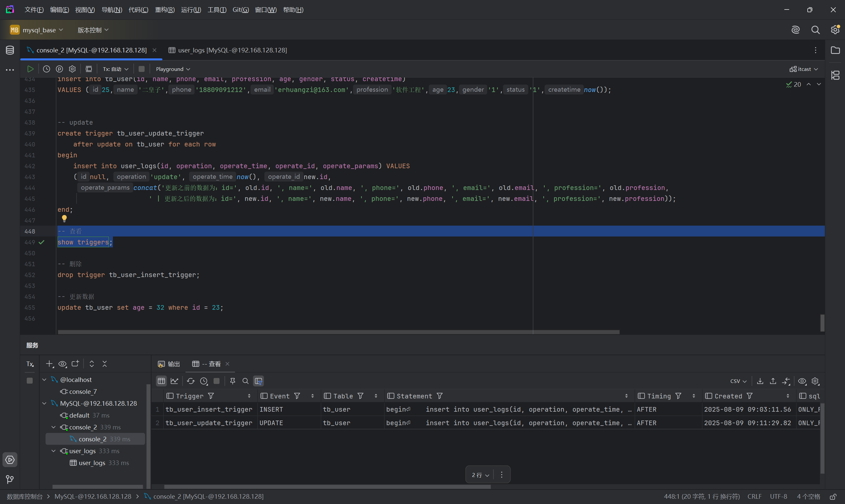This screenshot has height=504, width=845.
Task: Switch to the user_logs editor tab
Action: coord(228,50)
